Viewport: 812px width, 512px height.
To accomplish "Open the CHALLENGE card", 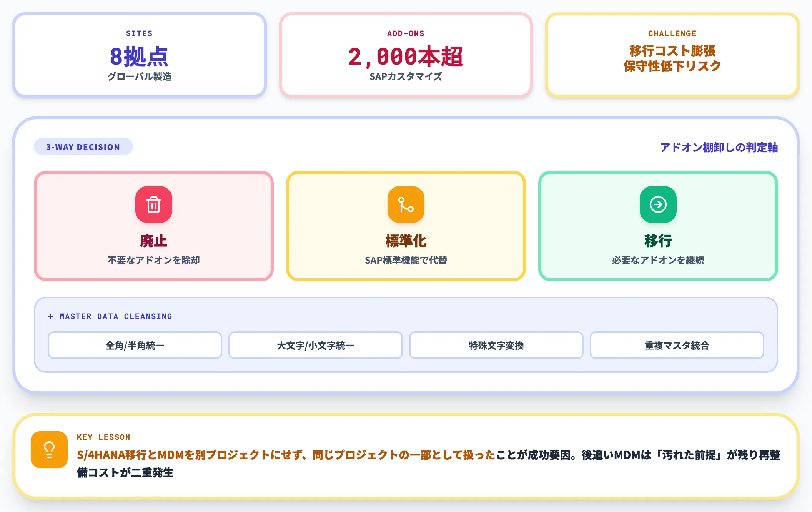I will point(672,55).
